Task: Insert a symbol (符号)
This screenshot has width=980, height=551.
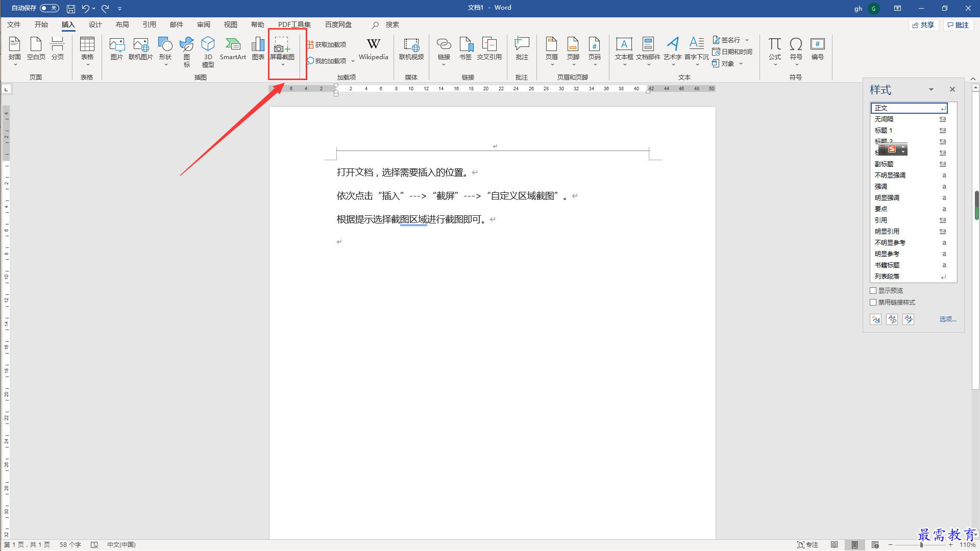Action: 796,51
